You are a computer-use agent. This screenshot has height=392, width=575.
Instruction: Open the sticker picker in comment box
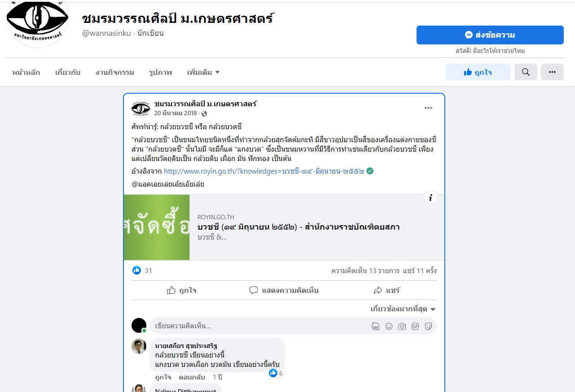coord(428,326)
